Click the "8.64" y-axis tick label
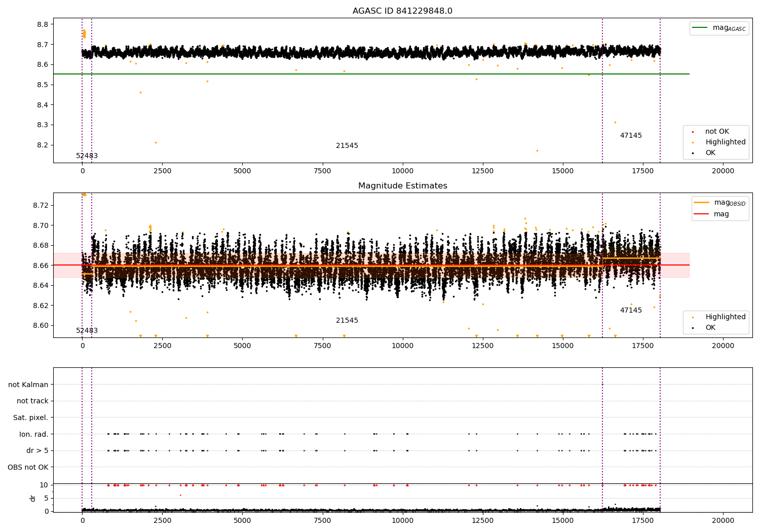The width and height of the screenshot is (760, 532). click(41, 285)
